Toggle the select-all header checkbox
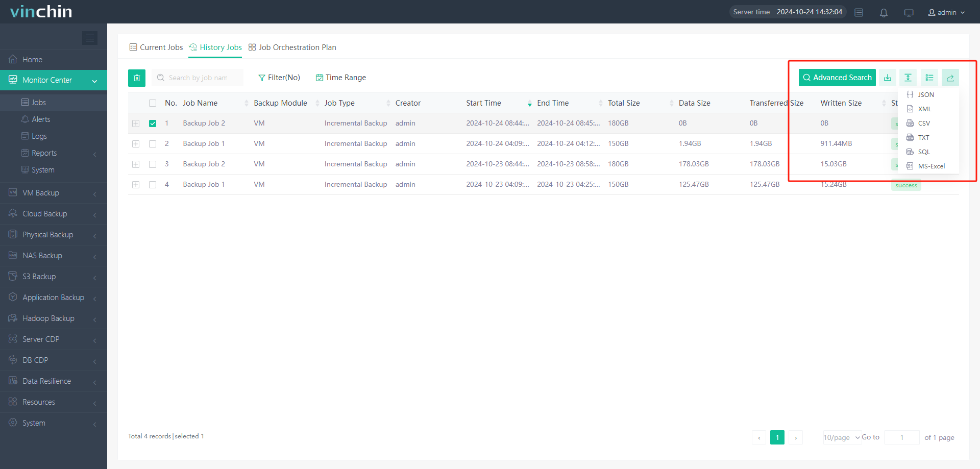Screen dimensions: 980x469 point(153,103)
